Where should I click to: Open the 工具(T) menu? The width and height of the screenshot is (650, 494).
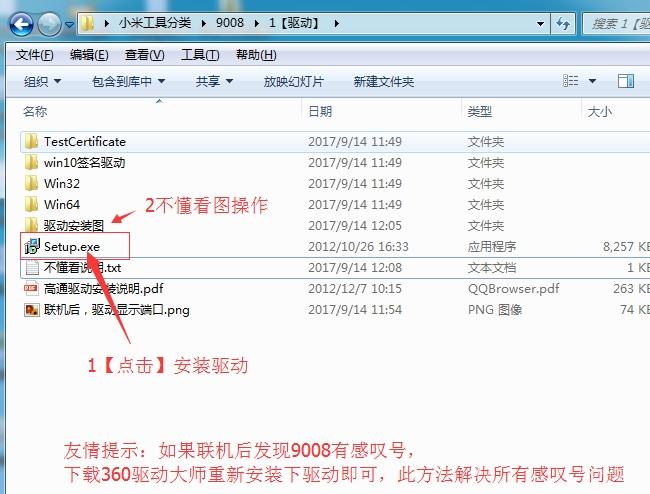coord(200,55)
